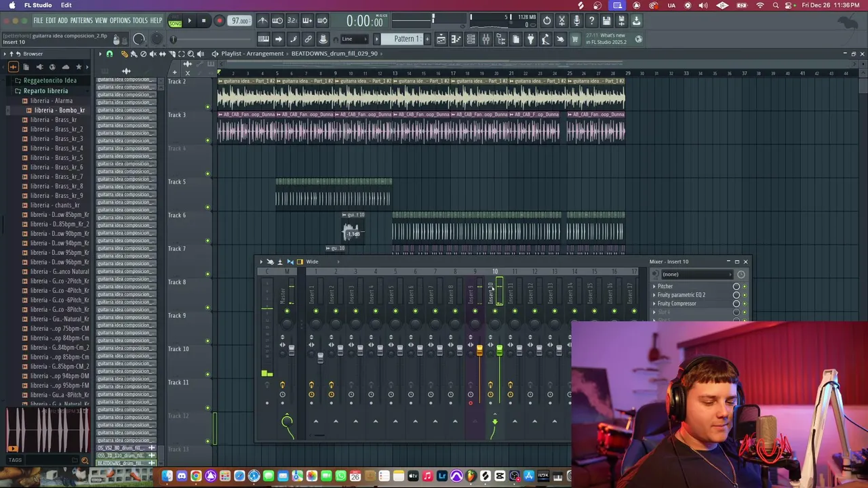Image resolution: width=868 pixels, height=488 pixels.
Task: Open the plugin picker plug icon
Action: click(x=531, y=39)
